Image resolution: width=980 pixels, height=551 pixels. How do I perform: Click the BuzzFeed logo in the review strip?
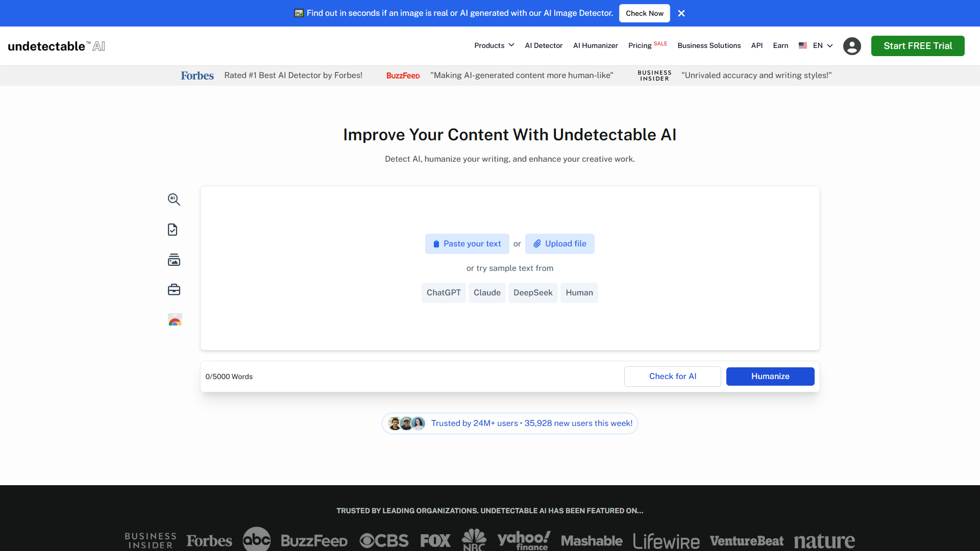click(x=403, y=76)
